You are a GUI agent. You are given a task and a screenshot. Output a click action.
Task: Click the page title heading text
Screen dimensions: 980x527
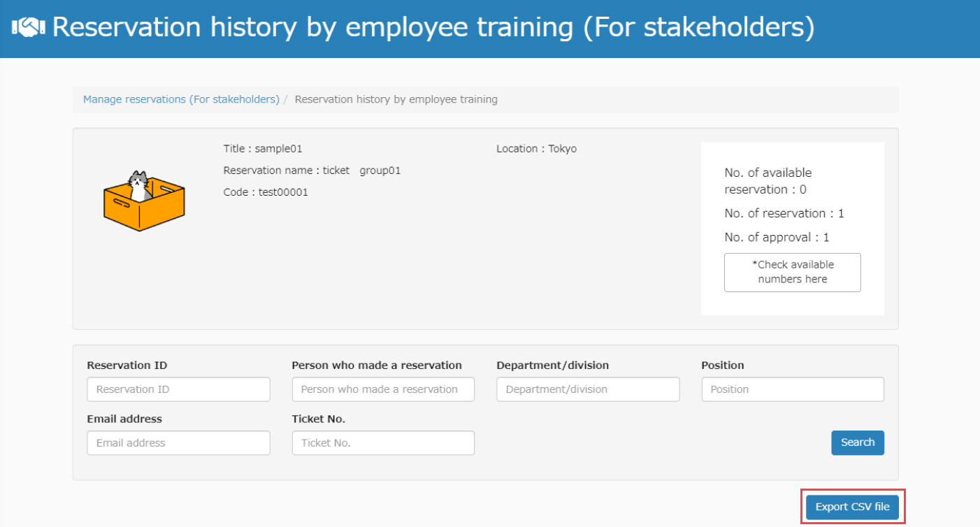click(433, 28)
